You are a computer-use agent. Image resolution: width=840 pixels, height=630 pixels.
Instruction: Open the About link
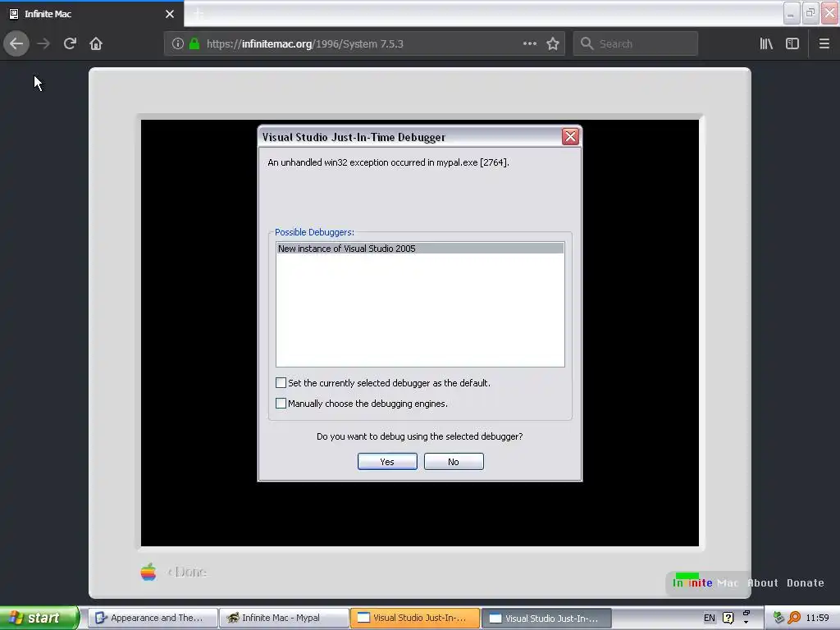[x=762, y=583]
